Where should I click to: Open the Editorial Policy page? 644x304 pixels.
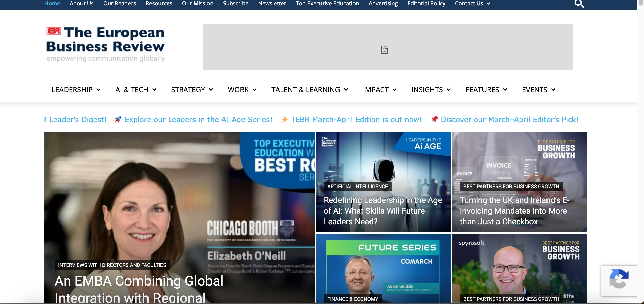tap(426, 4)
